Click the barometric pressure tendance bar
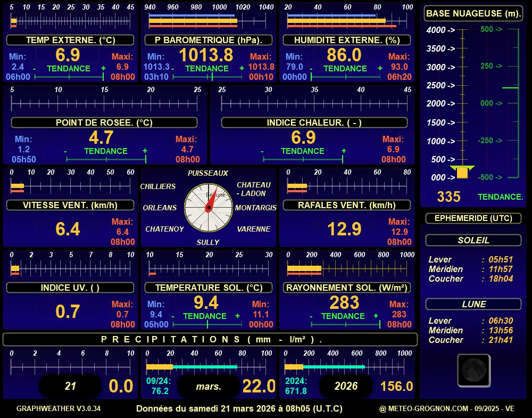 (x=207, y=77)
